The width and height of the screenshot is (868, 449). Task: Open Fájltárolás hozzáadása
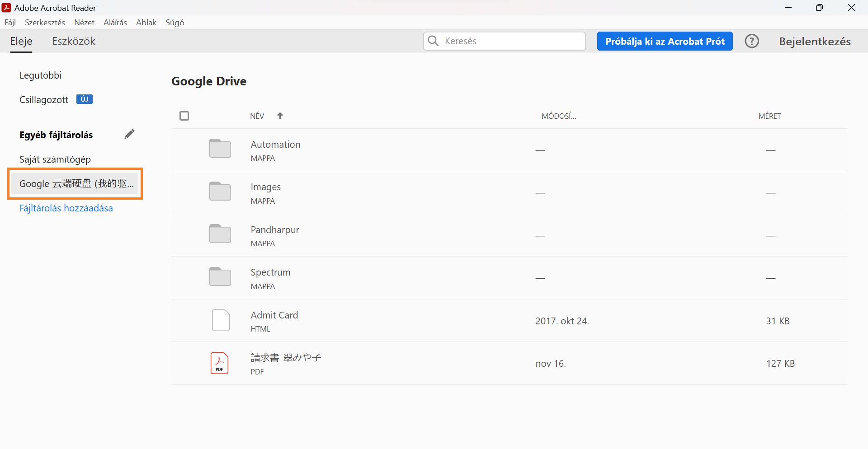[66, 208]
